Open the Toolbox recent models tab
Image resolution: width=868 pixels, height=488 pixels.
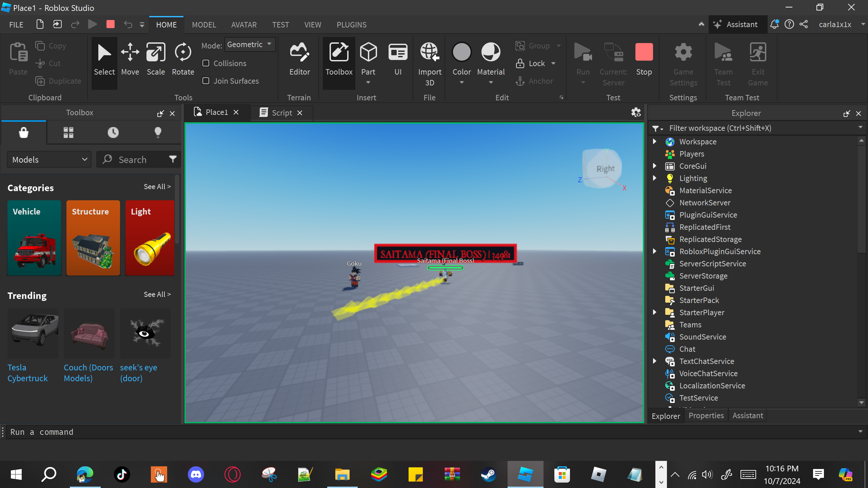[x=113, y=133]
